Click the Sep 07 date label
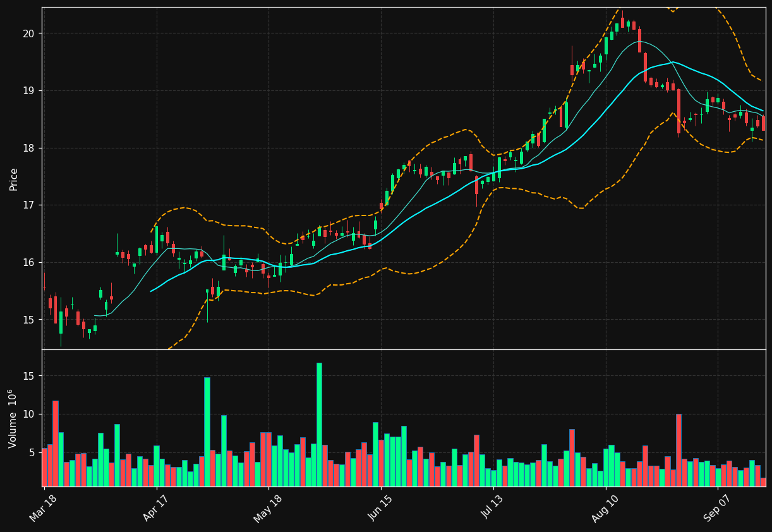The height and width of the screenshot is (532, 772). coord(717,509)
